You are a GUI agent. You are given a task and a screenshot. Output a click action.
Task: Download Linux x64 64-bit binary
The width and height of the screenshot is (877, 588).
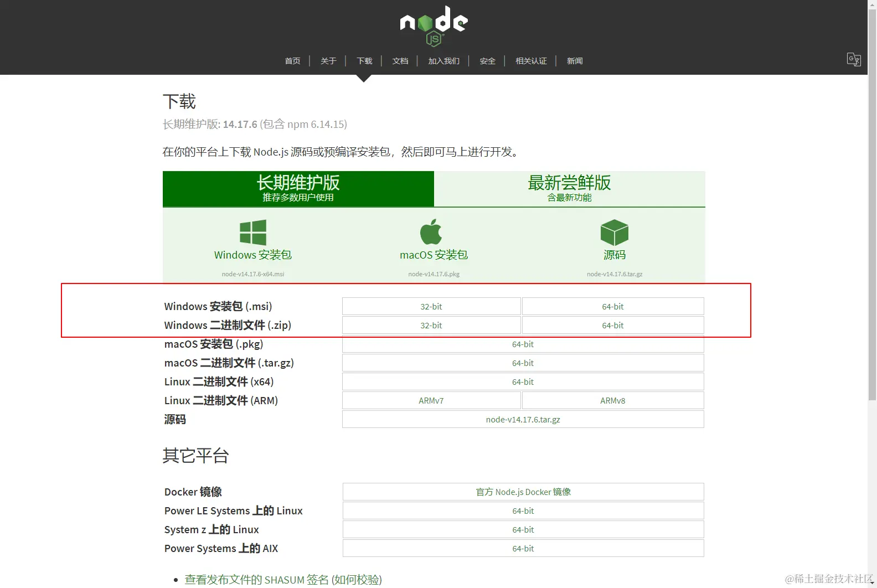click(523, 381)
